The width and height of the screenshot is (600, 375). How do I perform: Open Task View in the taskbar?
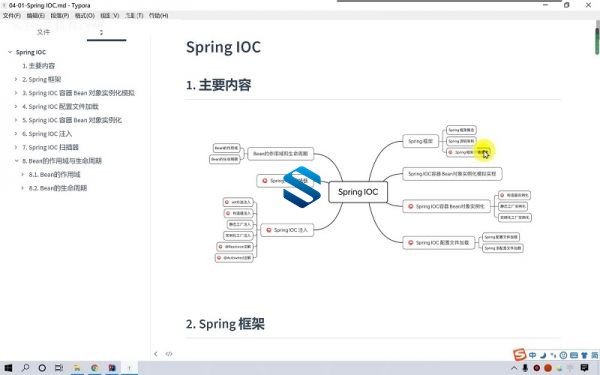click(x=59, y=368)
